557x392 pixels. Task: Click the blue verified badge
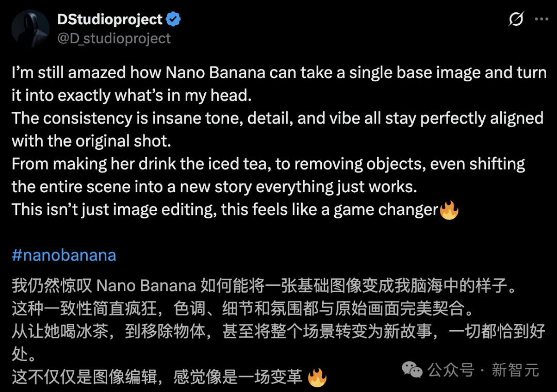point(173,19)
